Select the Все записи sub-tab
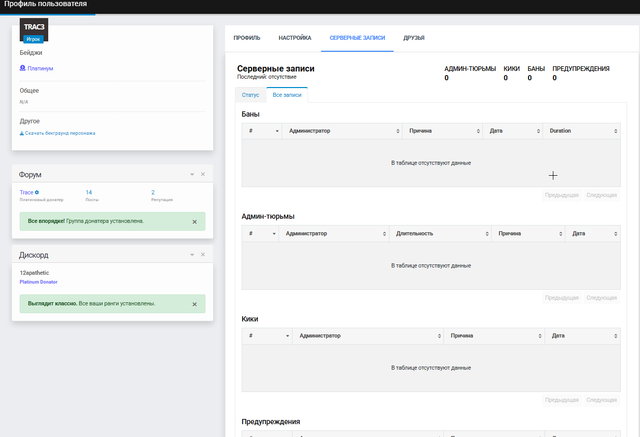 287,95
